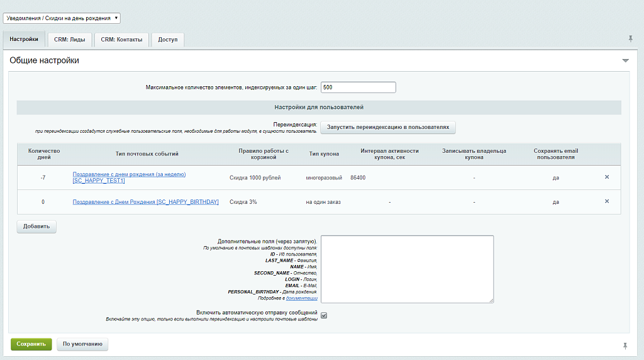The image size is (644, 360).
Task: Open the CRM: Контакты tab
Action: click(121, 40)
